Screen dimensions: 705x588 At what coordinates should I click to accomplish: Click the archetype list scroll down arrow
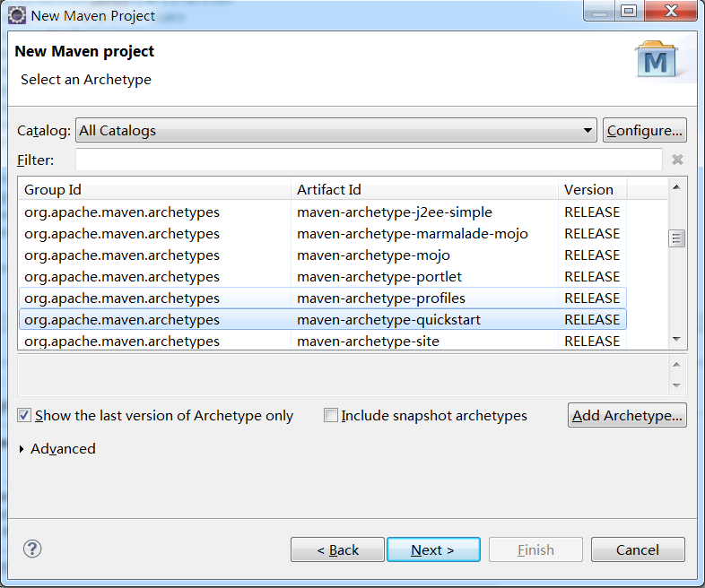[676, 339]
